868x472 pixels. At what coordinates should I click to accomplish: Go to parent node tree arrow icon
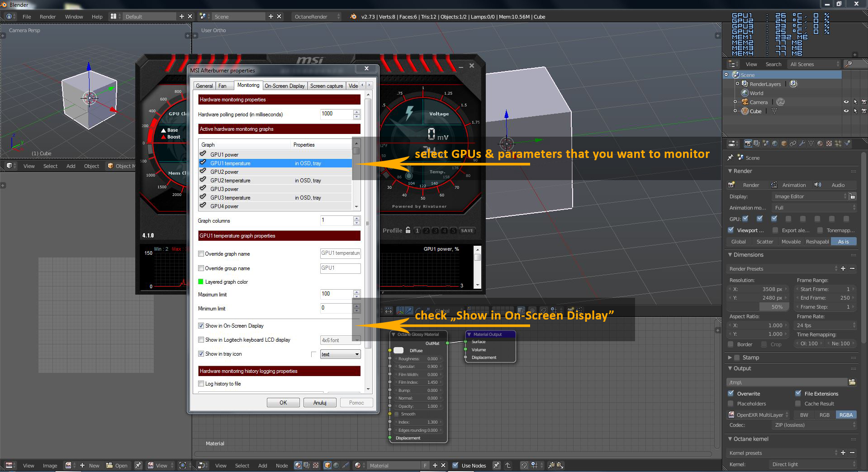508,465
